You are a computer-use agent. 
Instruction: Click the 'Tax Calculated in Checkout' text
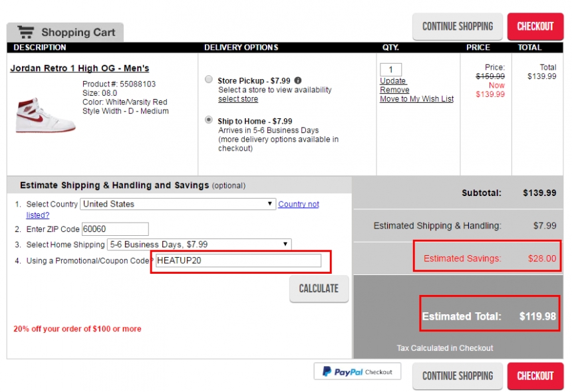(x=445, y=348)
